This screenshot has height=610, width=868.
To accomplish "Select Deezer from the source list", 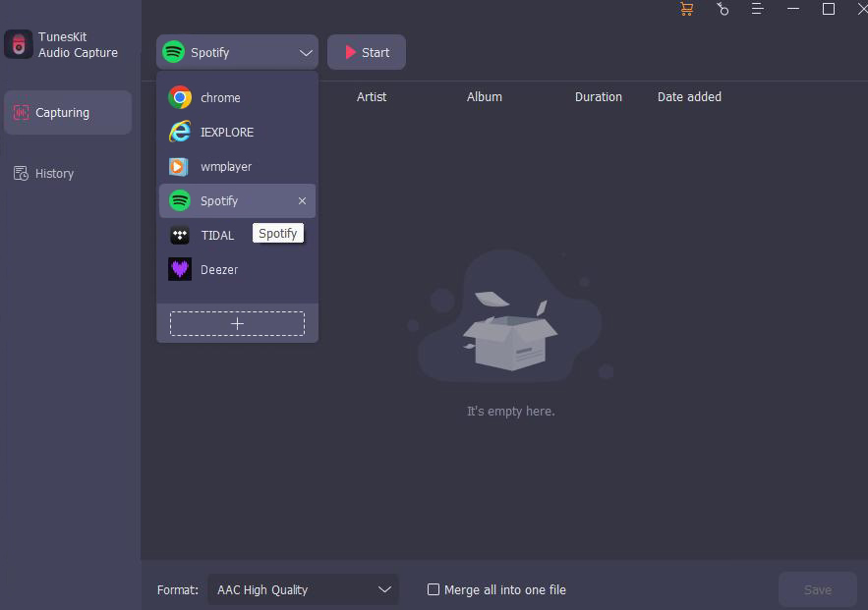I will 238,269.
